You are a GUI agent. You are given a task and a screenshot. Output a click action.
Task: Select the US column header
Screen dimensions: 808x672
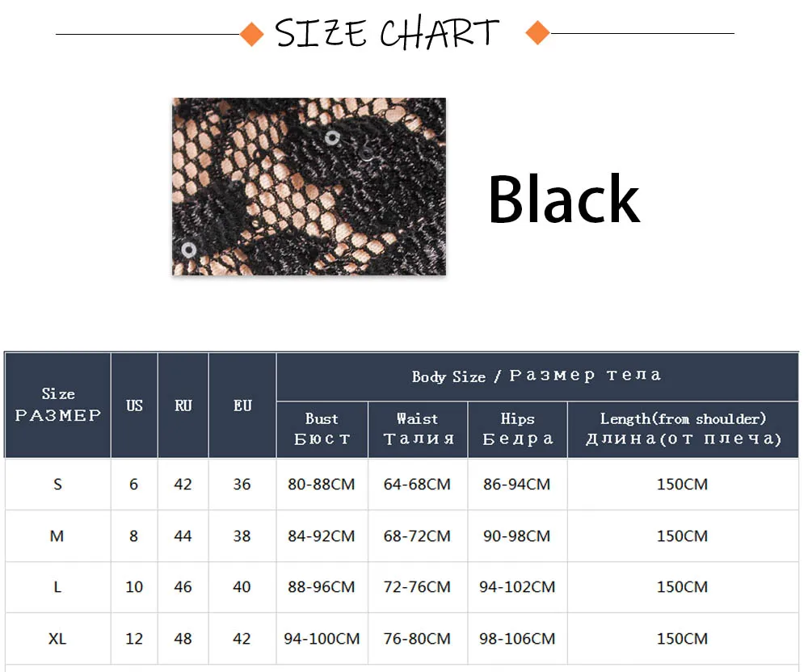pyautogui.click(x=134, y=405)
